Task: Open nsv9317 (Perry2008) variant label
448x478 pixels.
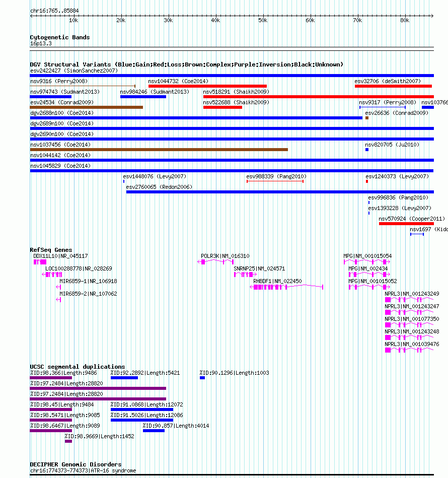Action: pos(388,102)
